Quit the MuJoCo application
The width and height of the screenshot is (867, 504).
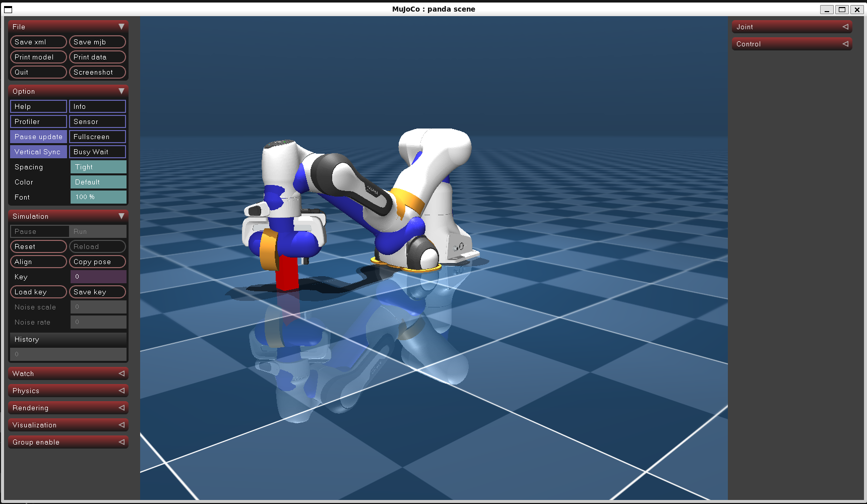38,72
